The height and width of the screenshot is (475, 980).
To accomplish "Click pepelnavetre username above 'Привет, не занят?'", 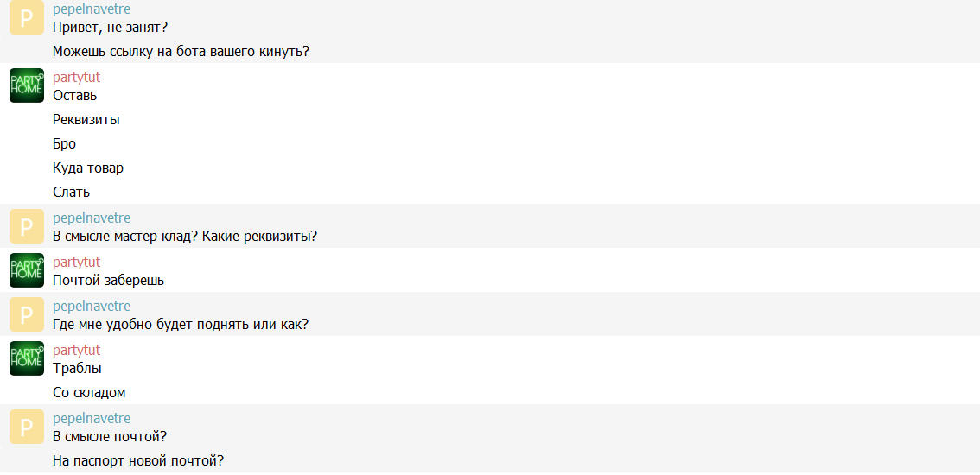I will (92, 10).
